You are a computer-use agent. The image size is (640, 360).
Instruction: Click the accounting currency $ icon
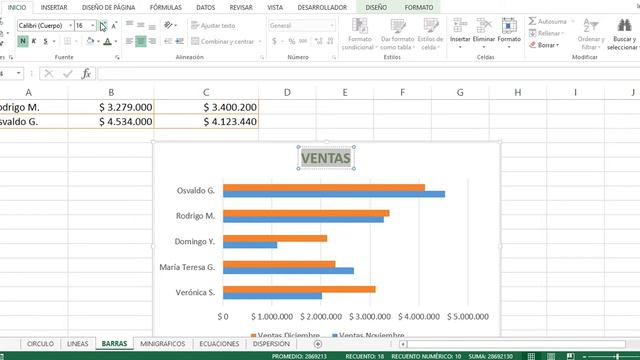click(274, 41)
